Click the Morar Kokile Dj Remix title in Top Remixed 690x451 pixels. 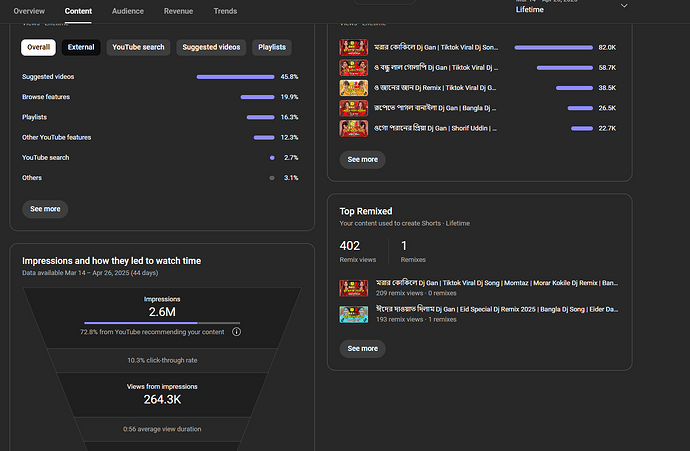497,283
